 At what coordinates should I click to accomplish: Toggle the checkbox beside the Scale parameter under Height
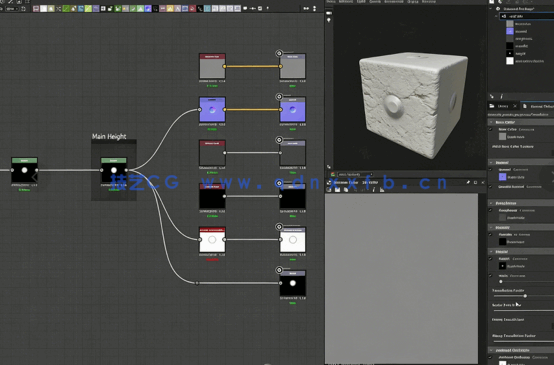pyautogui.click(x=490, y=276)
